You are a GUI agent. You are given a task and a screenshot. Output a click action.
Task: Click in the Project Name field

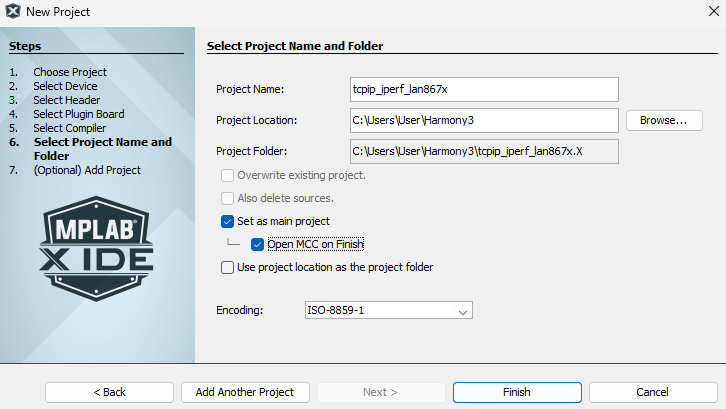(x=483, y=89)
